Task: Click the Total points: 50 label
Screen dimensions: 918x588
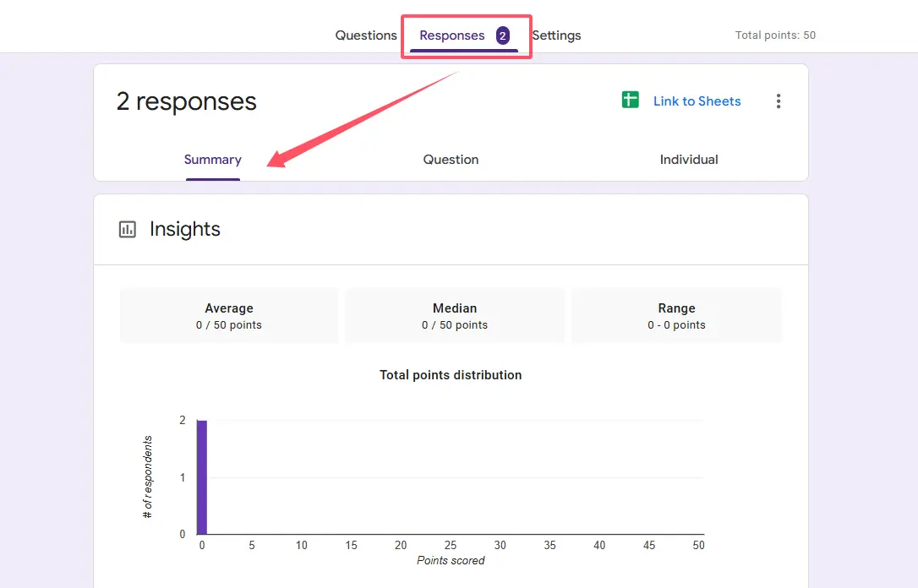Action: pos(775,35)
